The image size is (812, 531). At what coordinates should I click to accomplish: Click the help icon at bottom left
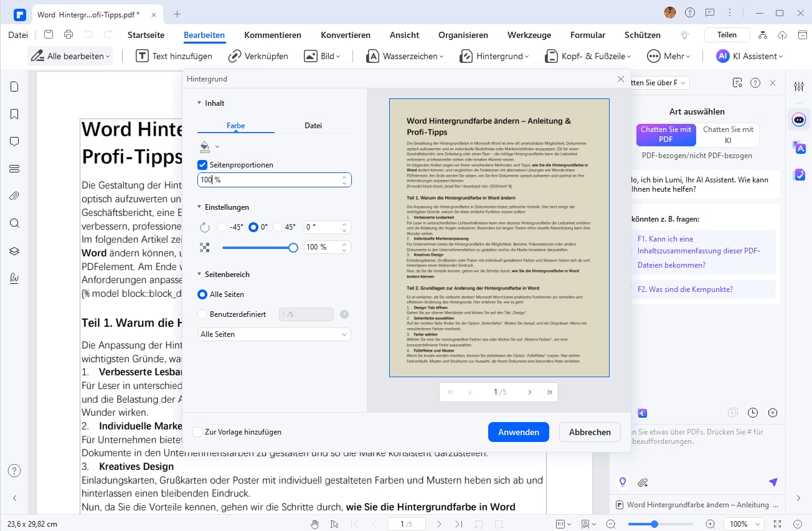(x=14, y=471)
